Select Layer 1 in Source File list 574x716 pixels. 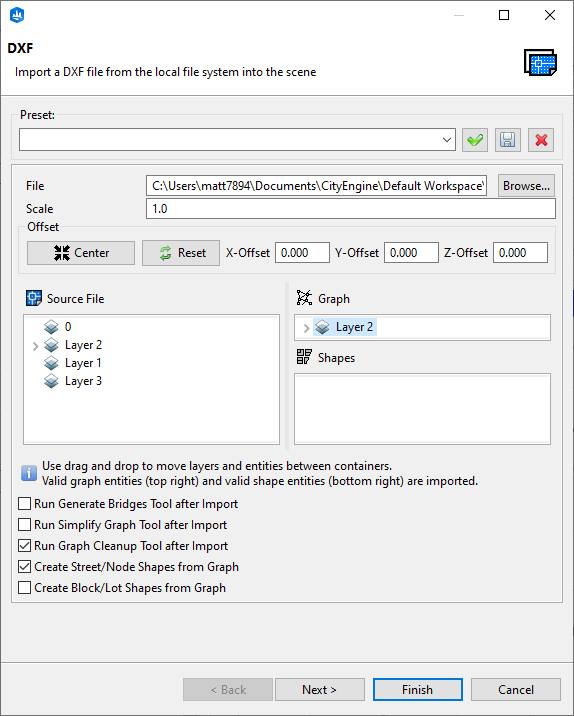pyautogui.click(x=83, y=363)
